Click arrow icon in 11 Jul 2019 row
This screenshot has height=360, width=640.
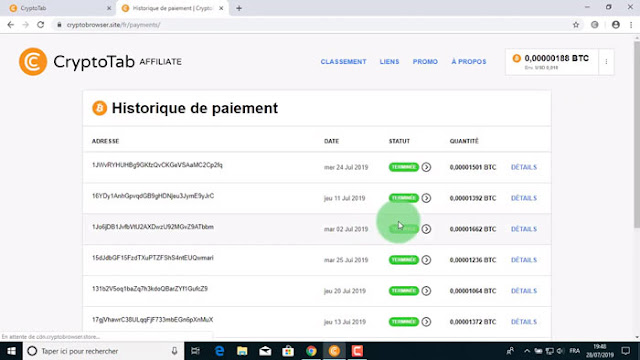click(426, 198)
